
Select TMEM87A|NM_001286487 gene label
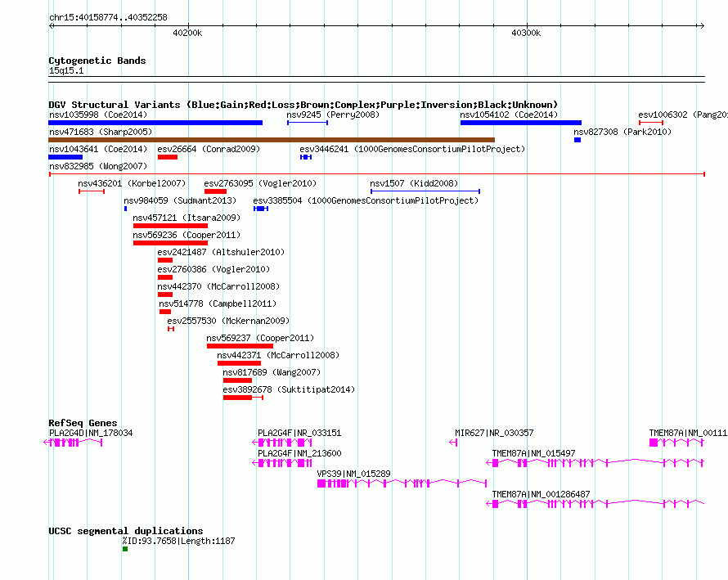pos(542,495)
